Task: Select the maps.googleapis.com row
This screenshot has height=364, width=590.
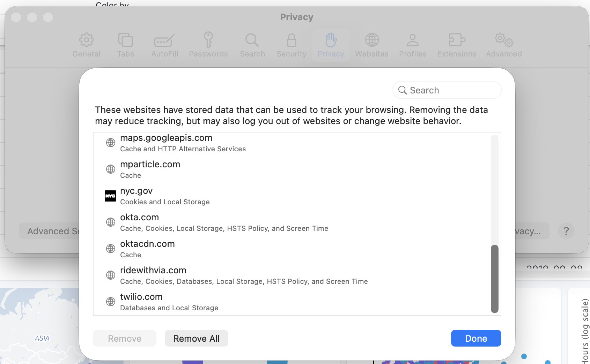Action: coord(292,143)
